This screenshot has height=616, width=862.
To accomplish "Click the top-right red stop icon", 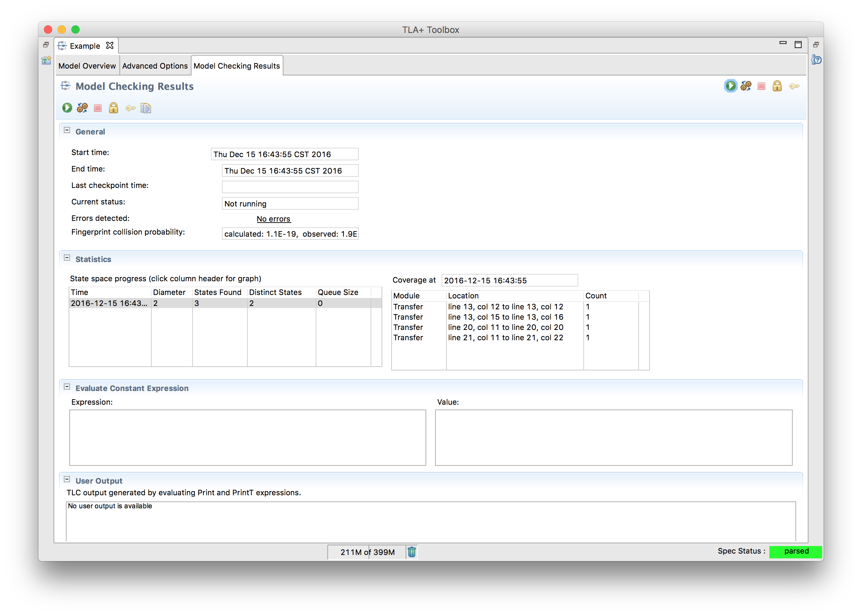I will (x=761, y=86).
